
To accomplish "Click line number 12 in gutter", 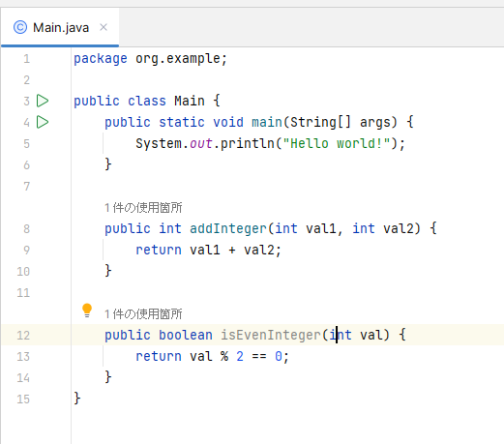I will [x=23, y=336].
